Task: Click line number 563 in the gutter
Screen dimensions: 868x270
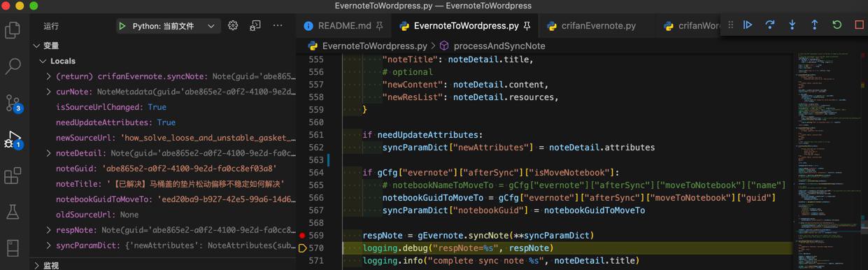Action: coord(315,160)
